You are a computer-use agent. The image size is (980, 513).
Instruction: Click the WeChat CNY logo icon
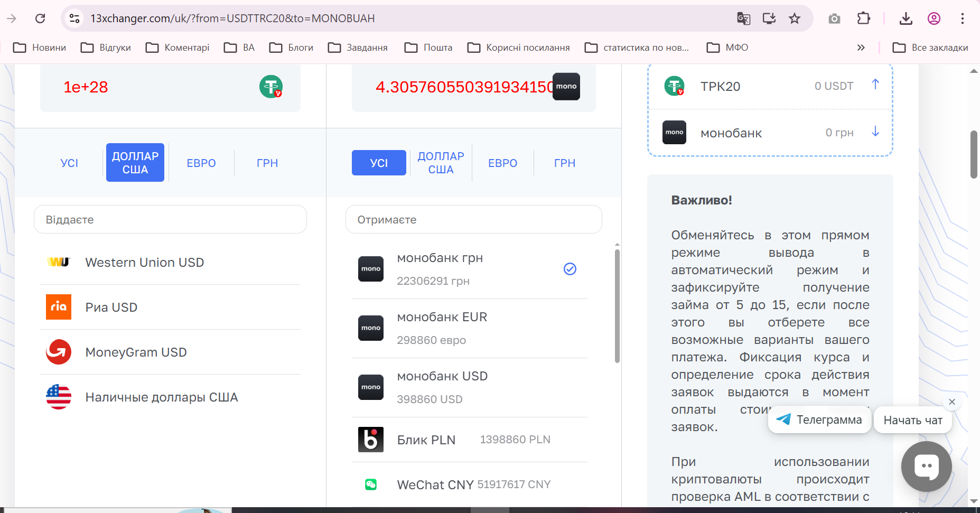(371, 484)
